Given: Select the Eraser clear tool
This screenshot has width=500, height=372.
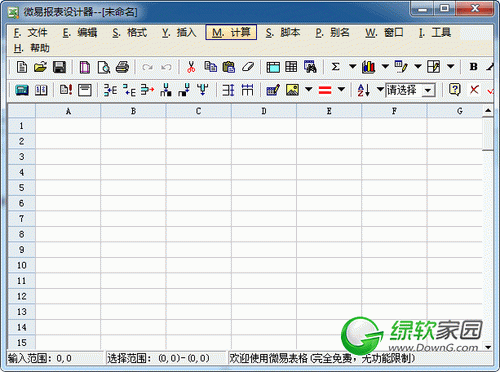Looking at the screenshot, I should (x=248, y=67).
